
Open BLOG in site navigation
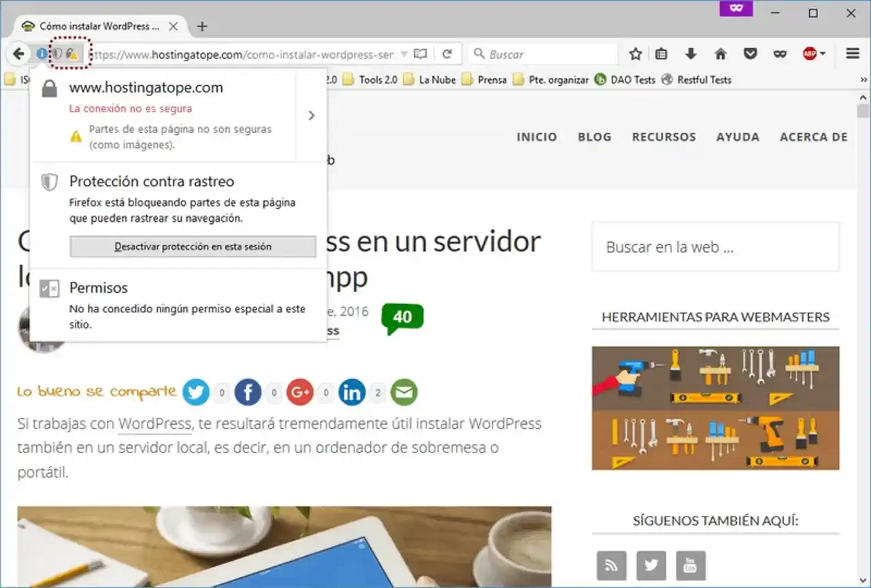594,137
